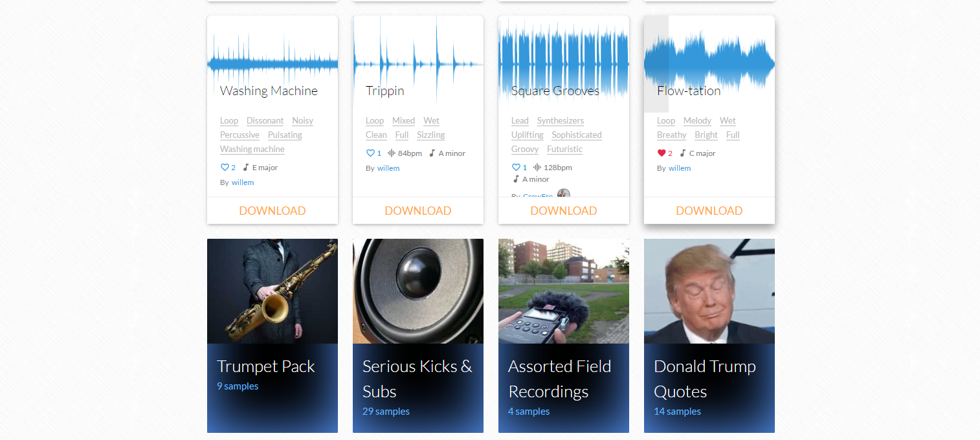Viewport: 980px width, 440px height.
Task: Download the Square Grooves sample
Action: point(564,211)
